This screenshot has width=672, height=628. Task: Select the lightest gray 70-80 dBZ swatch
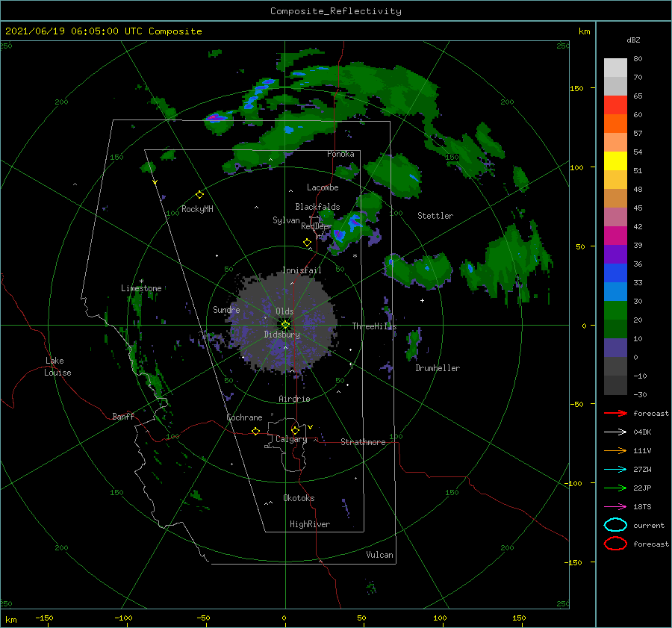(615, 68)
